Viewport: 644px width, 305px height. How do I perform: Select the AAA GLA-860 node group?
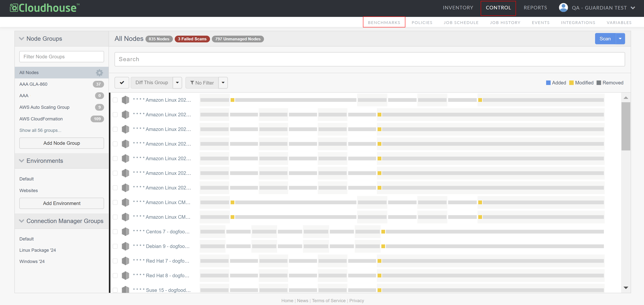(61, 84)
